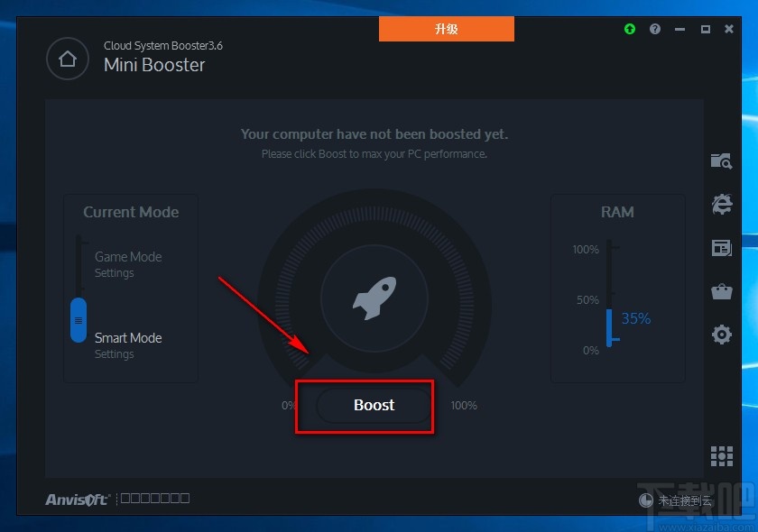Click the Boost button

pos(374,405)
